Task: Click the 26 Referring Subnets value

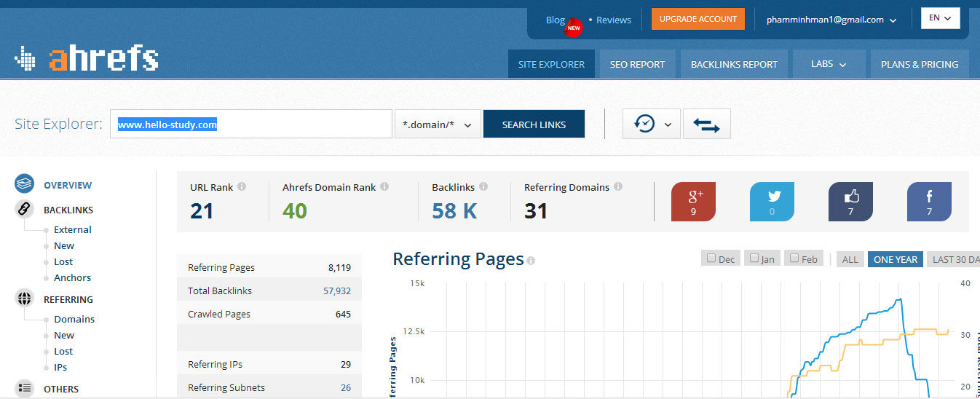Action: (346, 387)
